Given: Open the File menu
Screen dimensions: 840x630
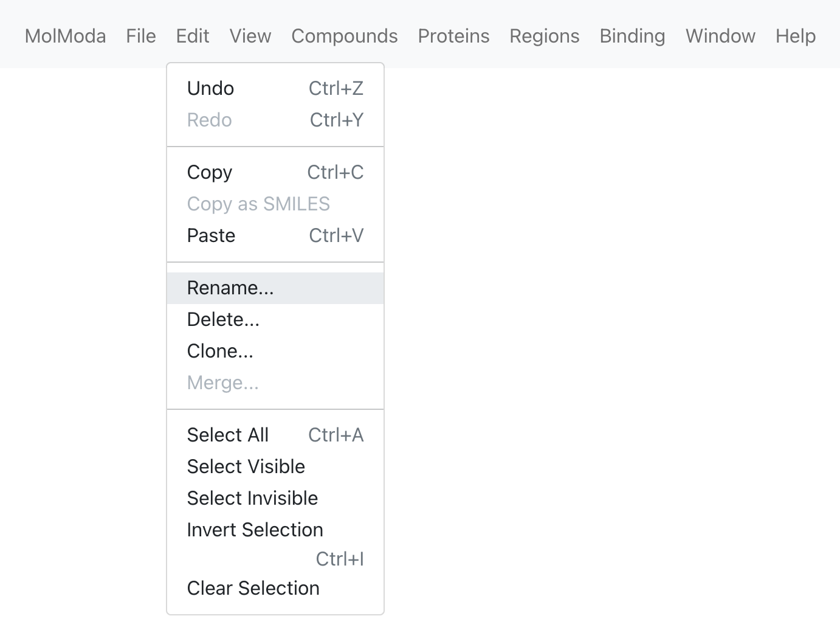Looking at the screenshot, I should click(x=141, y=36).
